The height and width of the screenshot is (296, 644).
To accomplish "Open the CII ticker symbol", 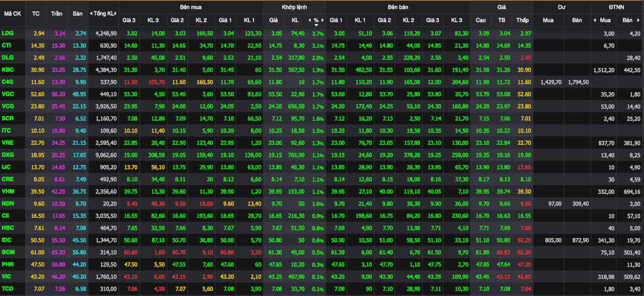I will [x=6, y=216].
